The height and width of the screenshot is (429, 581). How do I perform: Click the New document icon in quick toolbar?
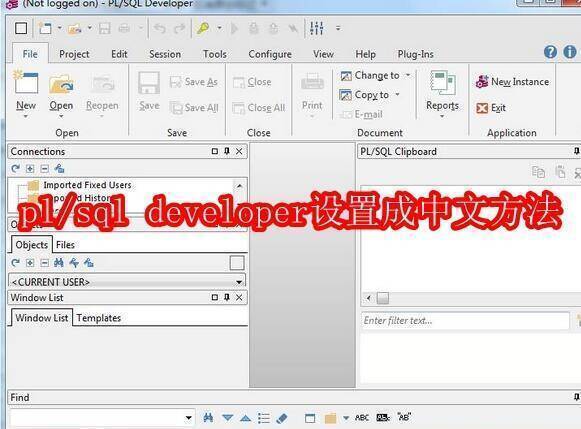45,28
